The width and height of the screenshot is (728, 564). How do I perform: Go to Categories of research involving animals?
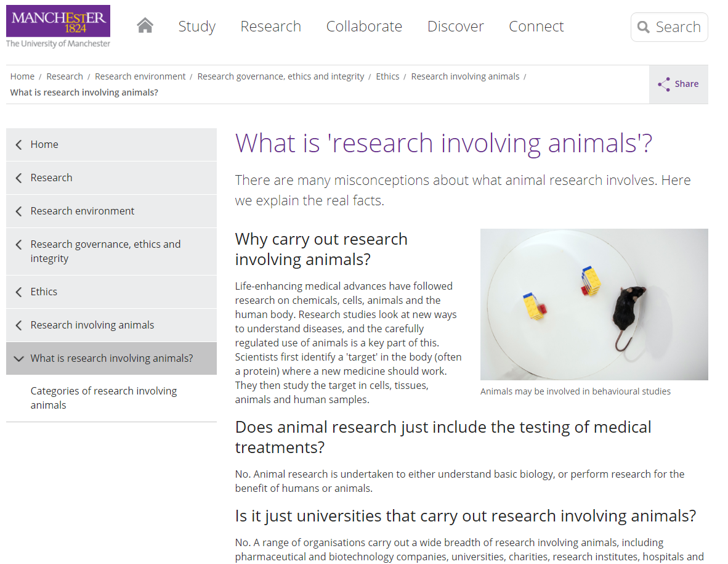pyautogui.click(x=103, y=398)
